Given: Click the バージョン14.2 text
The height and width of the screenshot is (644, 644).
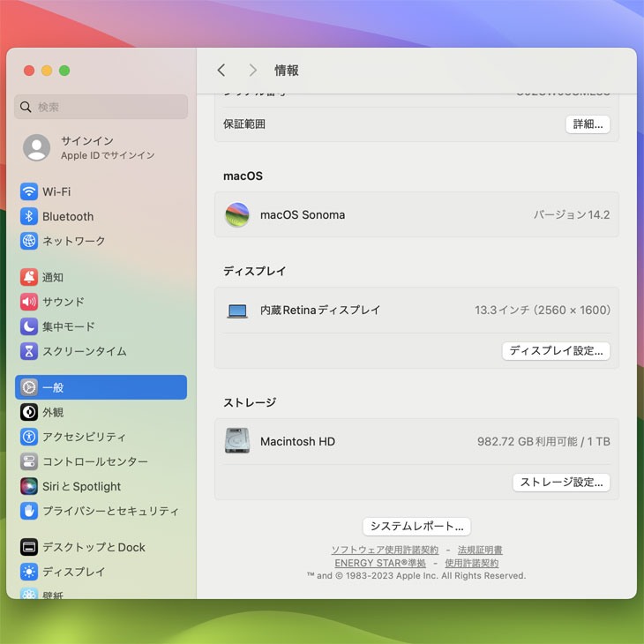Looking at the screenshot, I should point(572,214).
